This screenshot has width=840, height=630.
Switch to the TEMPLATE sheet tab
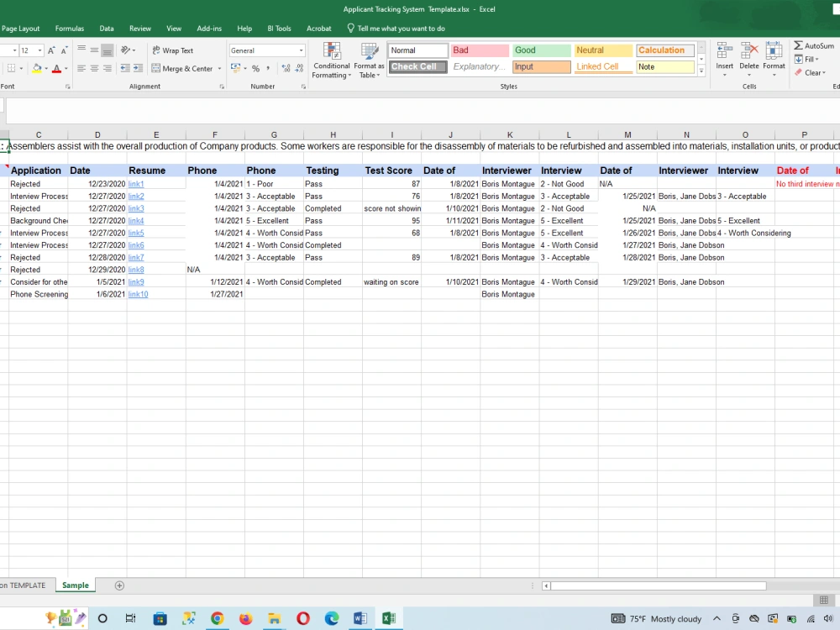point(24,585)
